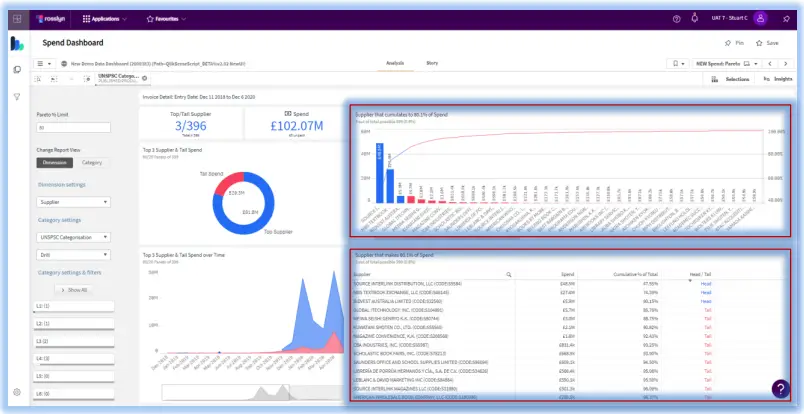Open the notifications bell
The height and width of the screenshot is (414, 804).
click(695, 18)
